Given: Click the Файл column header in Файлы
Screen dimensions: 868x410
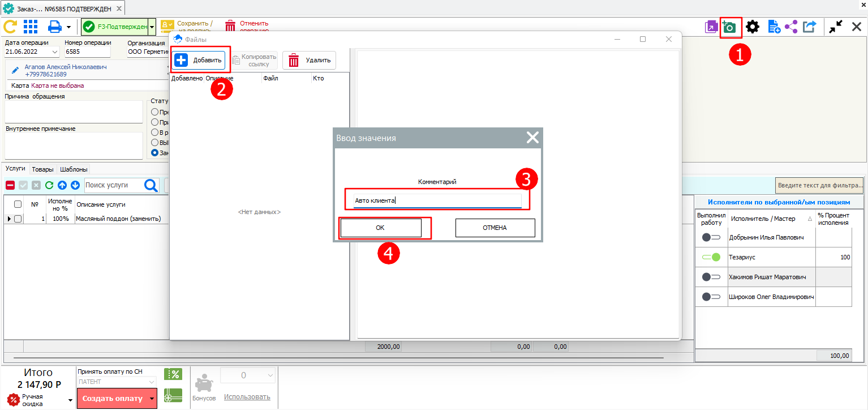Looking at the screenshot, I should pos(286,78).
